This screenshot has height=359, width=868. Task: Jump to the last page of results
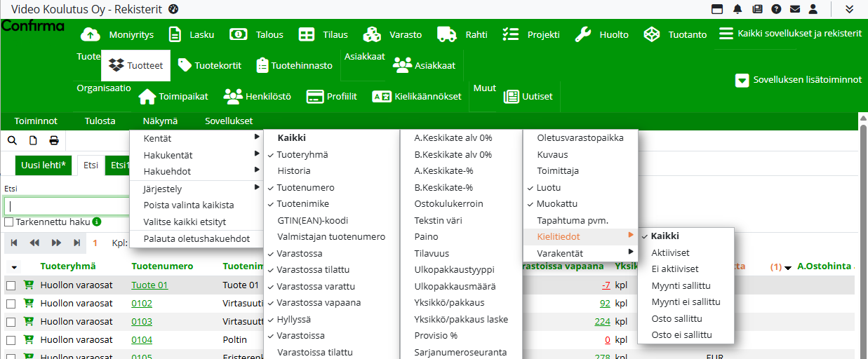tap(76, 243)
